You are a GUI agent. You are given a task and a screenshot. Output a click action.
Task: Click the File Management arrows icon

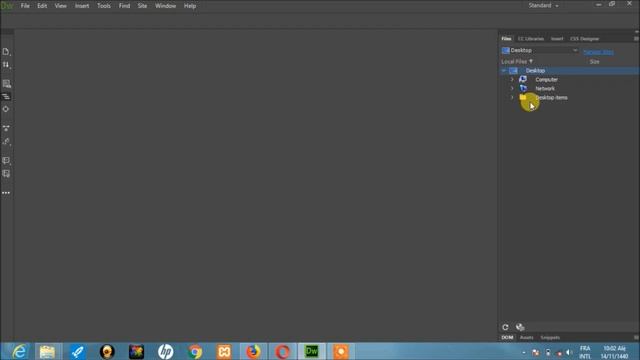(x=6, y=64)
